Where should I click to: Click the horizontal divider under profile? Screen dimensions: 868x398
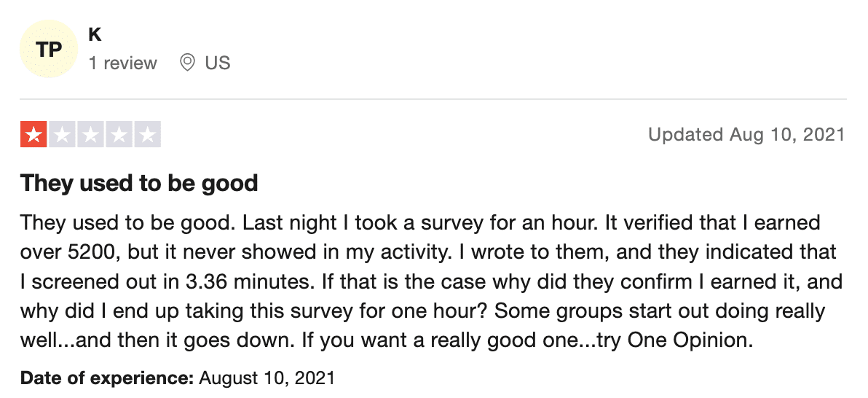click(433, 99)
